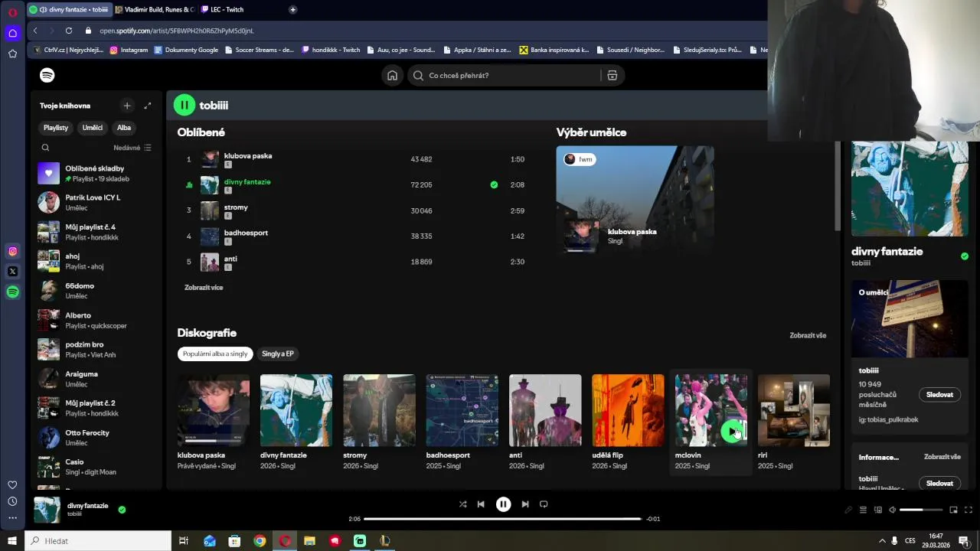
Task: Toggle repeat mode in player
Action: coord(544,504)
